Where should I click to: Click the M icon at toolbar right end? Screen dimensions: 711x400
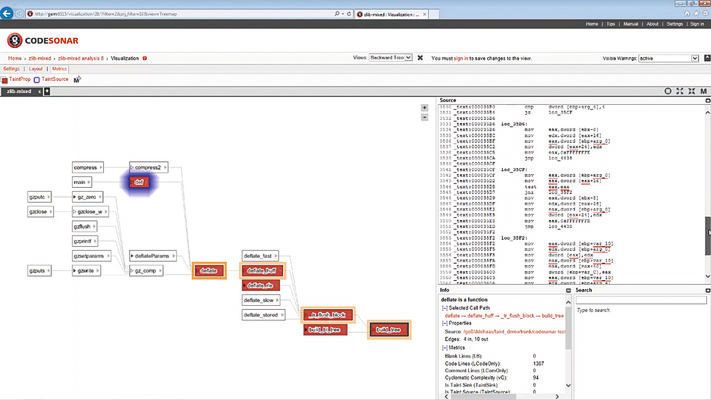703,91
